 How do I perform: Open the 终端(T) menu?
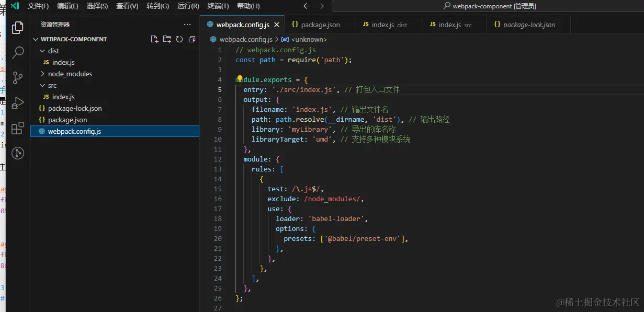pyautogui.click(x=218, y=6)
